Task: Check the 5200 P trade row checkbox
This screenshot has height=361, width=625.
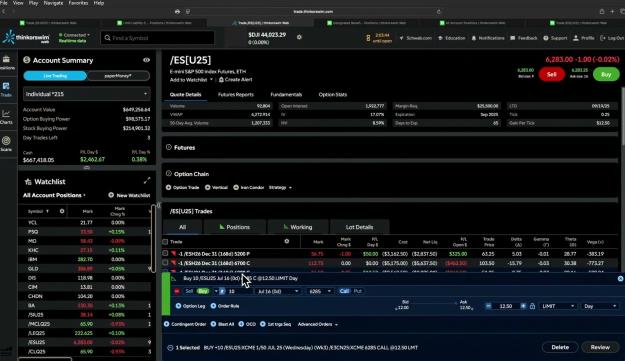Action: pos(165,253)
